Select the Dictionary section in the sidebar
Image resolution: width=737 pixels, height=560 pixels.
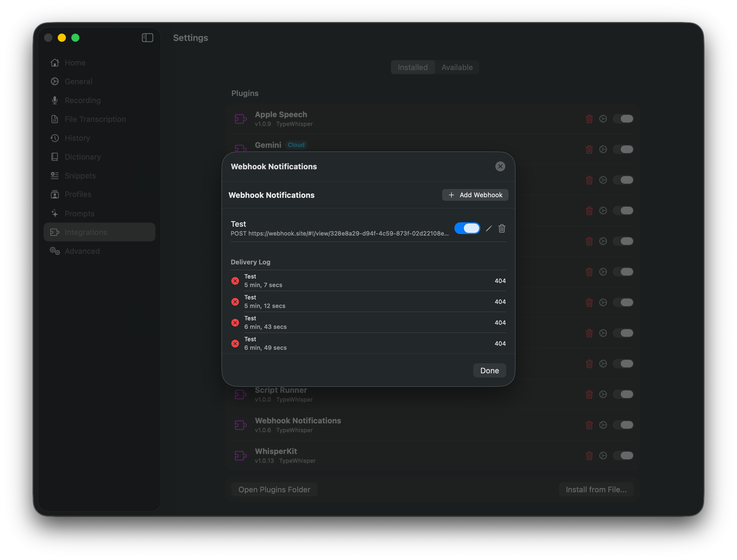(x=83, y=157)
